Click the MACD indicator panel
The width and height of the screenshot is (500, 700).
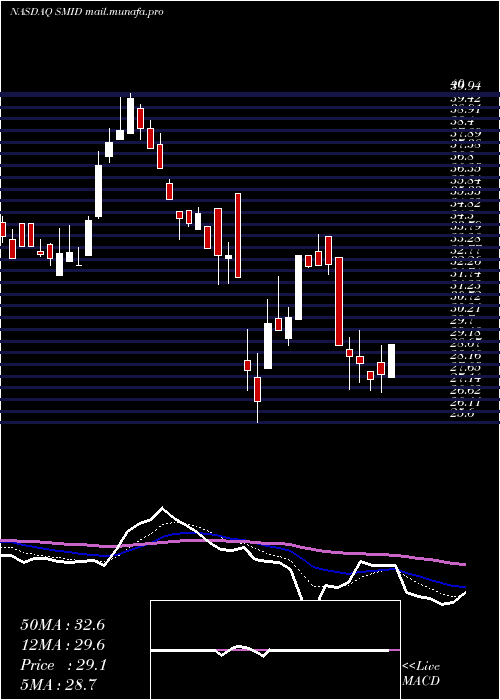pos(275,650)
